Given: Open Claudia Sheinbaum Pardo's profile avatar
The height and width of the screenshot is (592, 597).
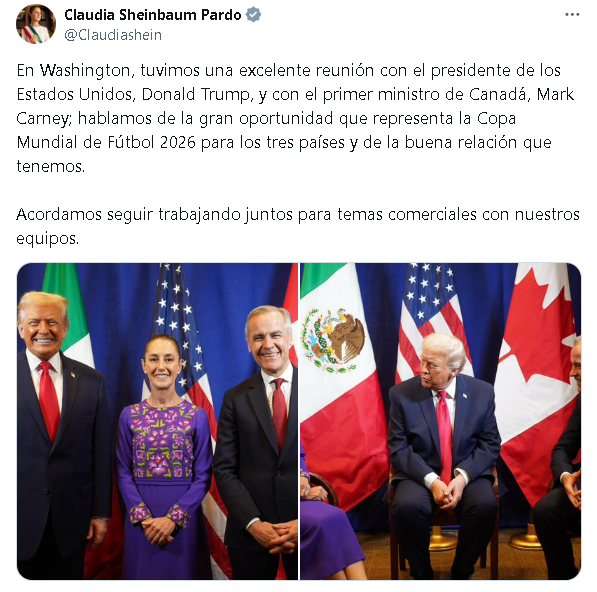Looking at the screenshot, I should [36, 24].
